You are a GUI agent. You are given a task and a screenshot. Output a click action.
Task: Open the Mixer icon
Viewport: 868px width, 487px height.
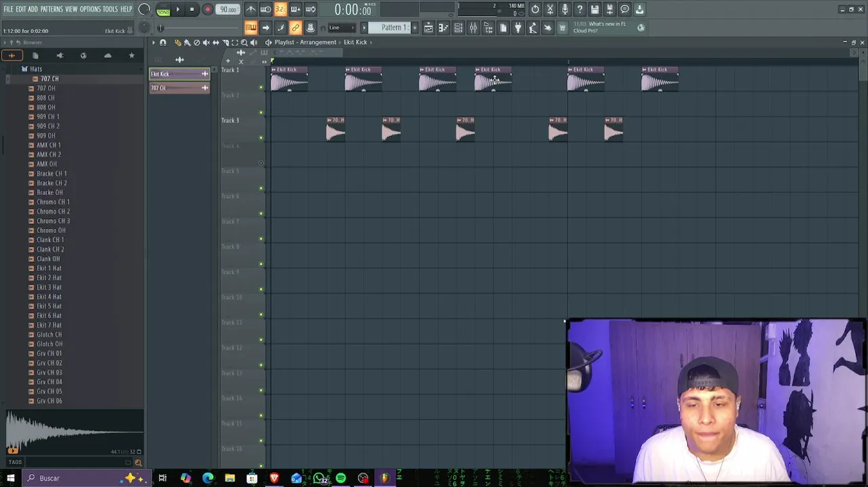point(473,28)
